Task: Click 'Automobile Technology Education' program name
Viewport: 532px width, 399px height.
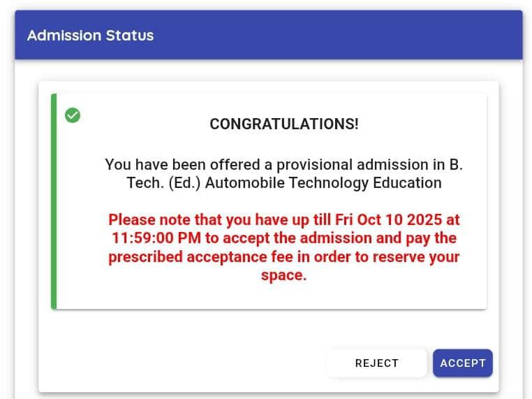Action: [x=323, y=183]
